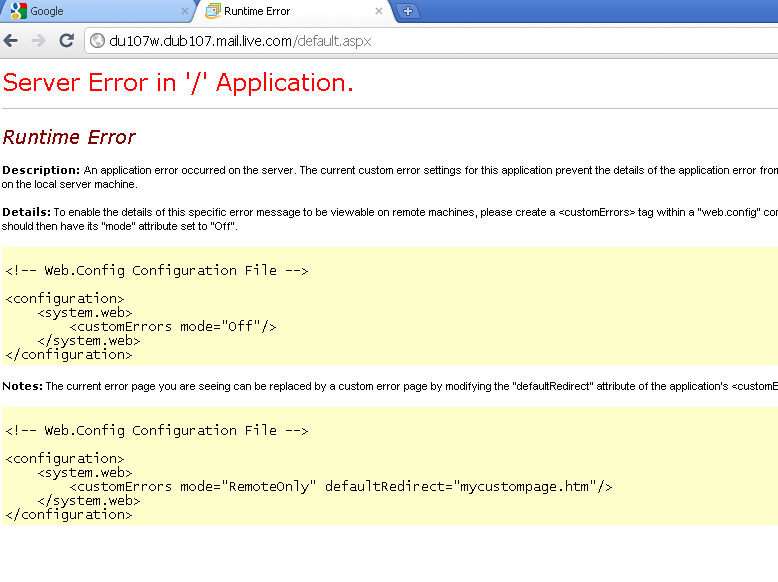
Task: Close the Google tab
Action: coord(185,11)
